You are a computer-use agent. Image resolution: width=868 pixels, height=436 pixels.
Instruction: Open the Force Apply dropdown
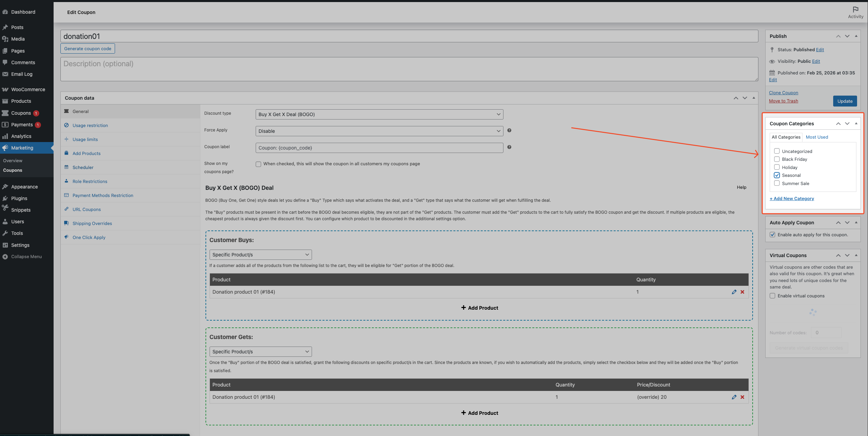[379, 131]
